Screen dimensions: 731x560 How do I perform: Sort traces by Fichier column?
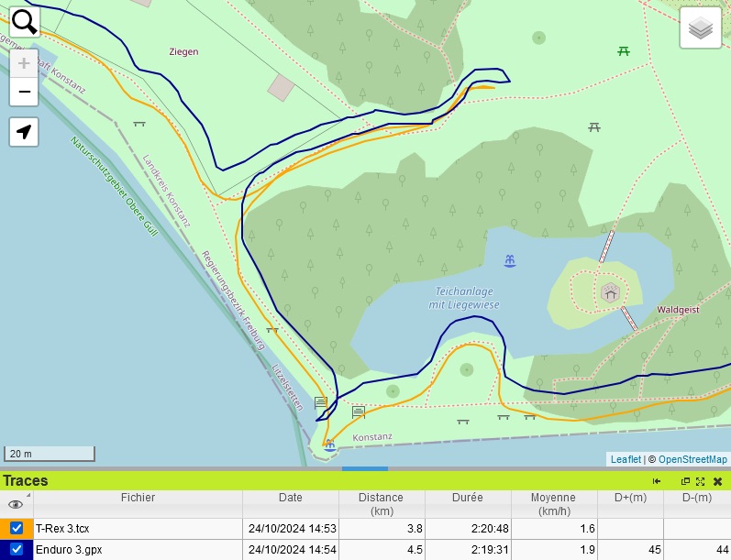point(138,498)
